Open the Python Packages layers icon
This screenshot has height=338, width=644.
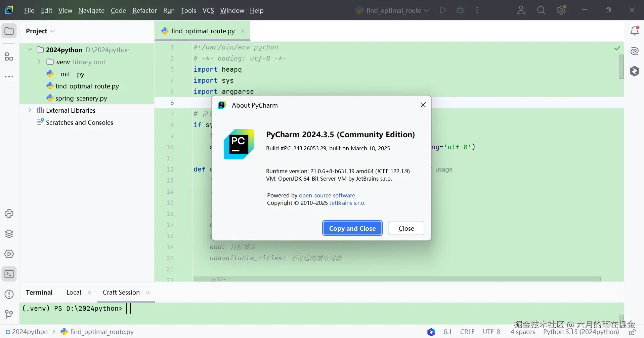tap(9, 234)
